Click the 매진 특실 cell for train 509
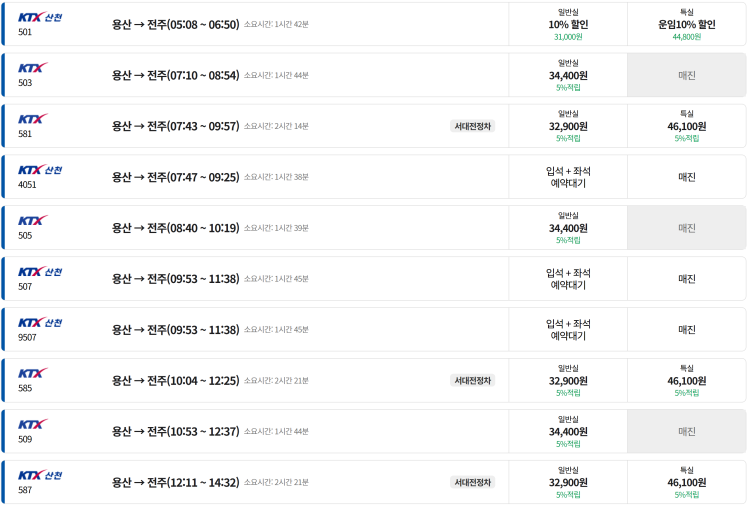Image resolution: width=750 pixels, height=506 pixels. 687,431
